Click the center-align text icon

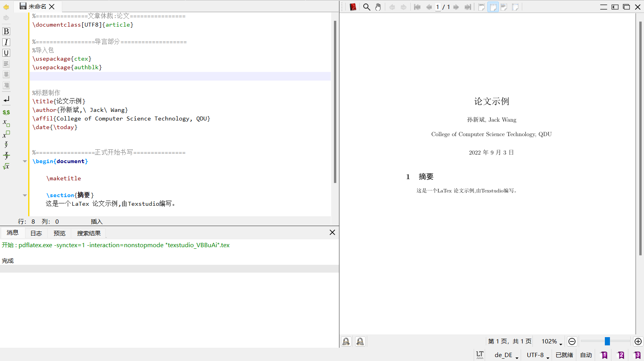coord(6,74)
